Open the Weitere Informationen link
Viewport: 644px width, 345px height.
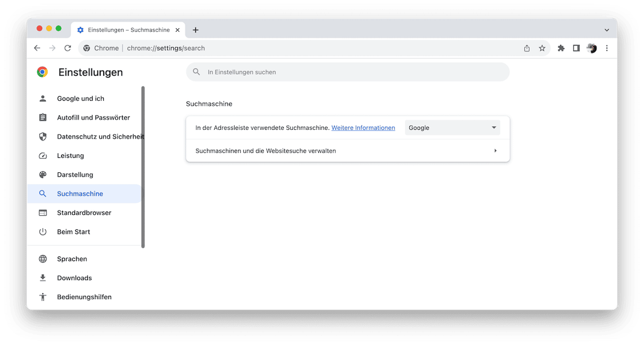point(363,128)
